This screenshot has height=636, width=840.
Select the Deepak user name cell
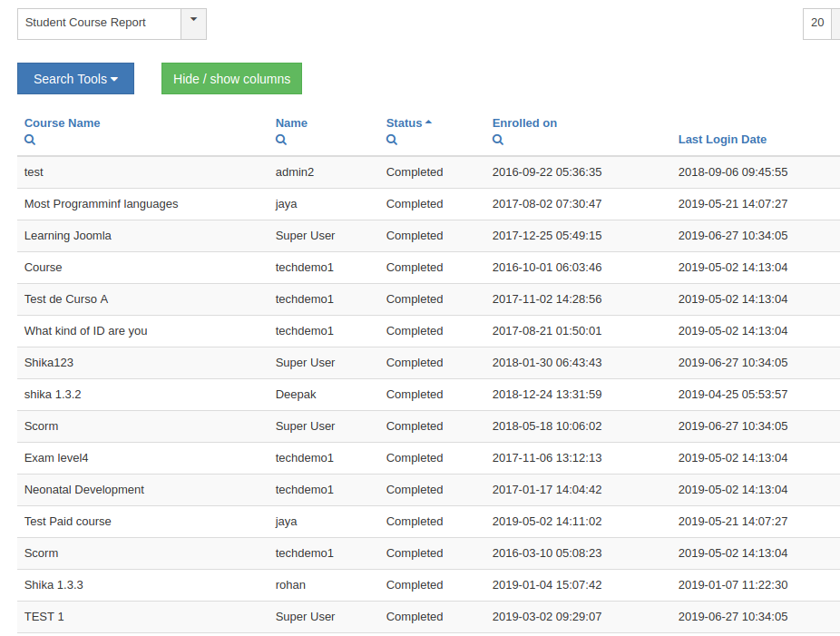coord(296,395)
